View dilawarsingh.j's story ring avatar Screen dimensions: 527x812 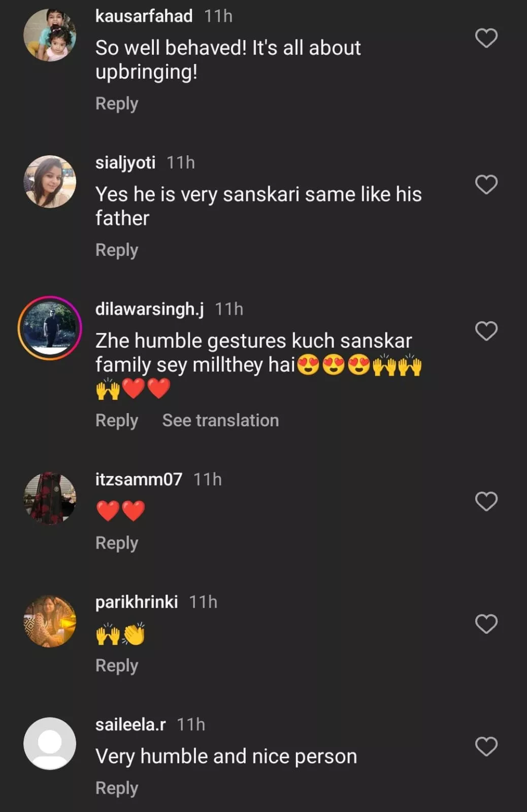tap(50, 328)
